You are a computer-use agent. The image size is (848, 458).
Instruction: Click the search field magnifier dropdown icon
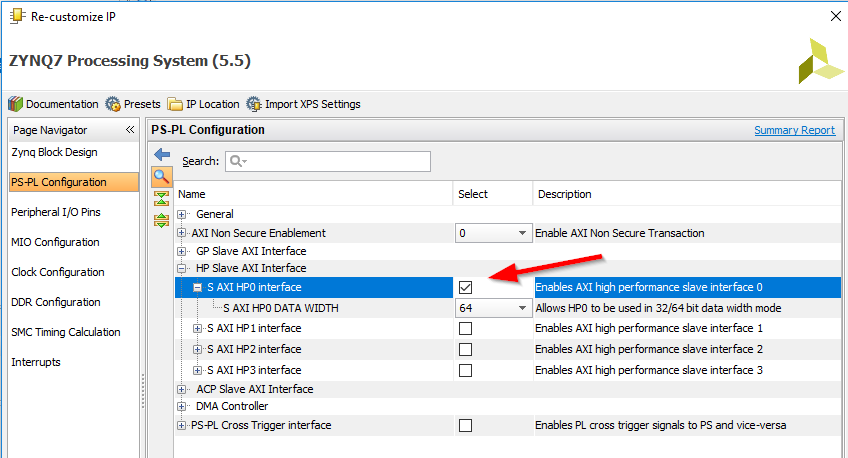[x=238, y=161]
